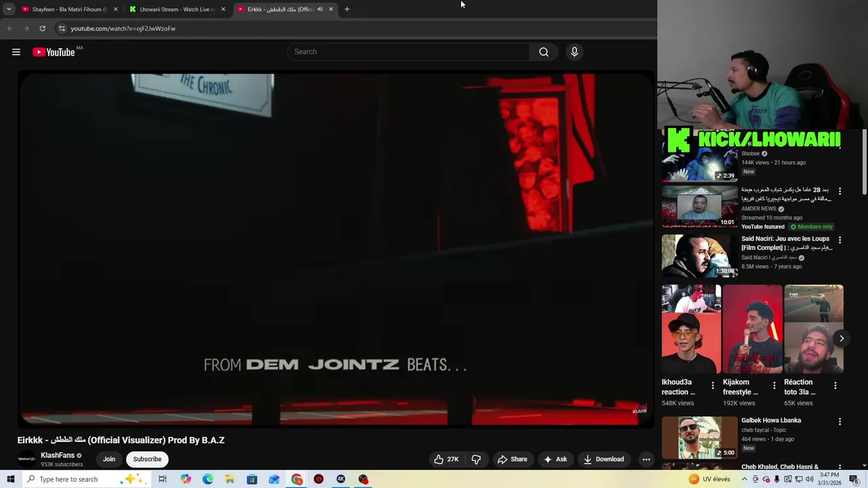Click the video player to pause playback

coord(336,249)
